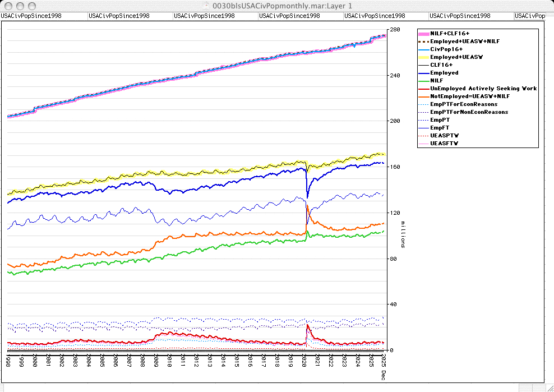Click the green NILF legend entry

click(437, 81)
